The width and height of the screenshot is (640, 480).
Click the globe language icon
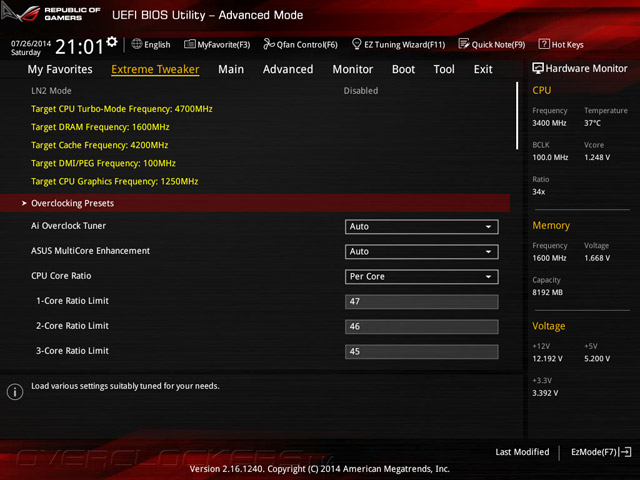pos(137,44)
